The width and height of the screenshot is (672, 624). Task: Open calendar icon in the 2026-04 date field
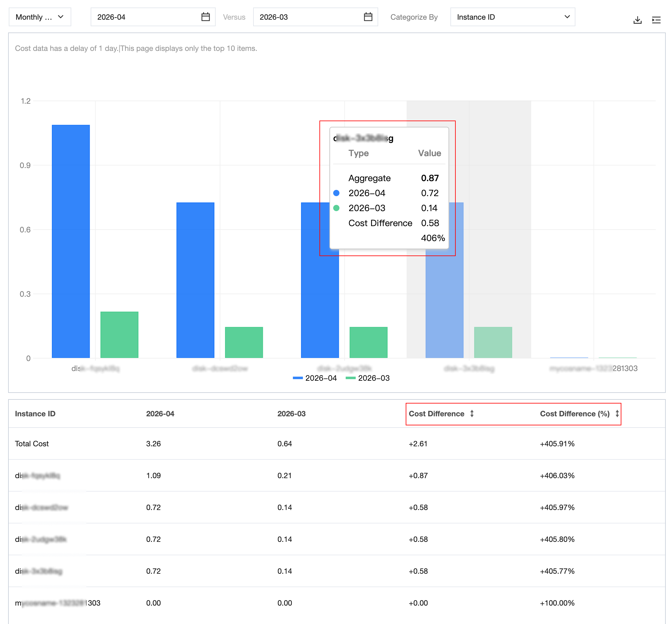click(205, 17)
